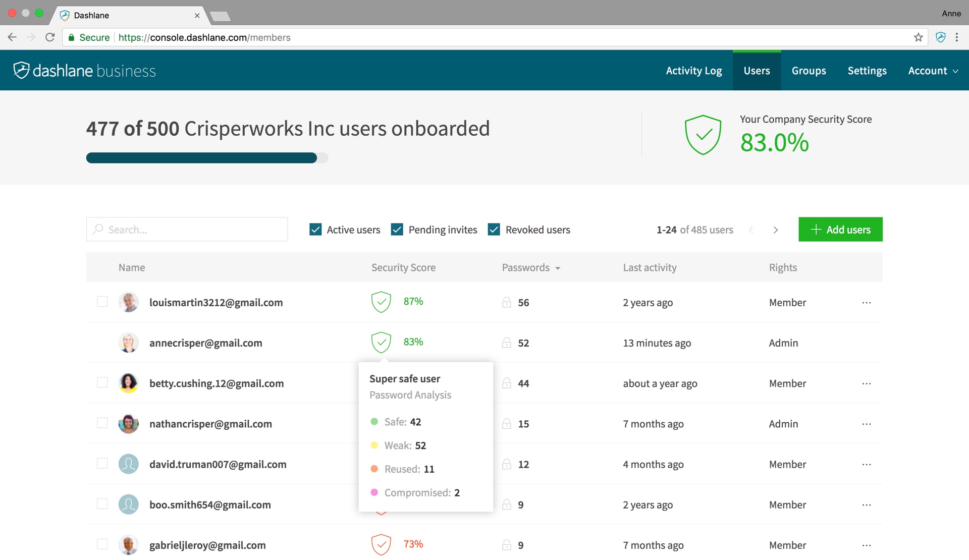Click the lock icon beside 44 passwords
Viewport: 969px width, 560px height.
click(507, 383)
